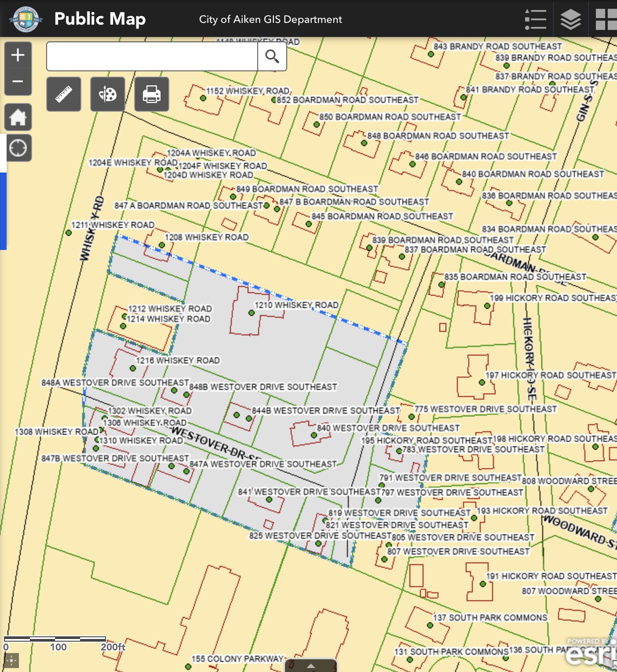The width and height of the screenshot is (617, 672).
Task: Open the layer list panel
Action: pyautogui.click(x=570, y=19)
